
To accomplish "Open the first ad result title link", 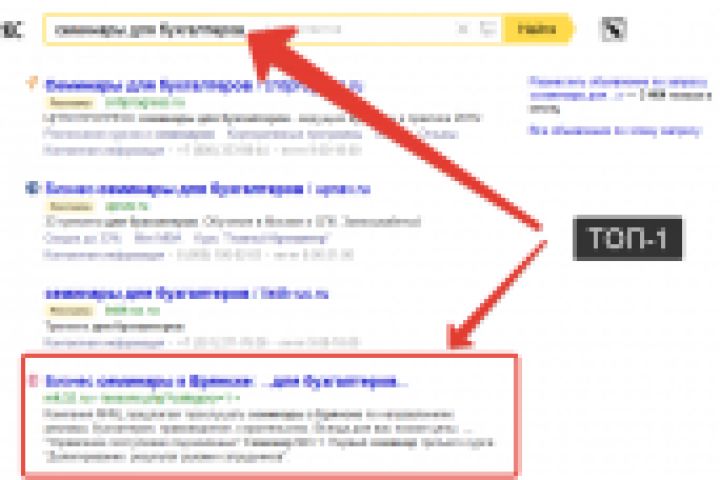I will click(204, 86).
